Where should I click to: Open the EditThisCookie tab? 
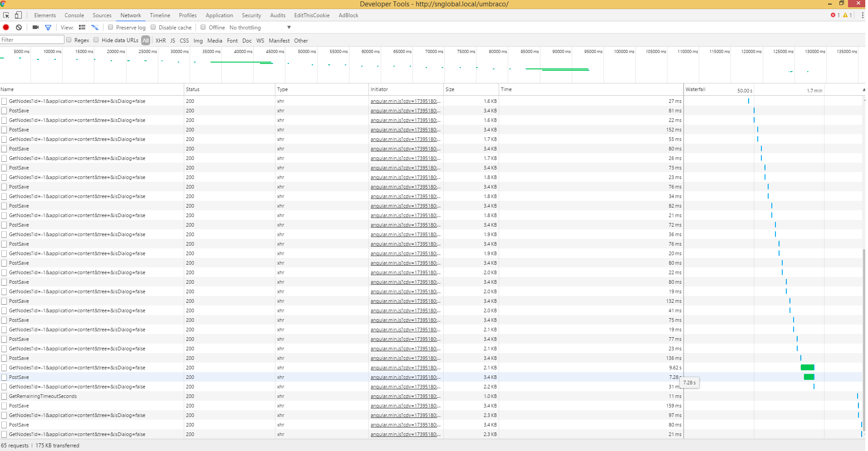coord(312,15)
